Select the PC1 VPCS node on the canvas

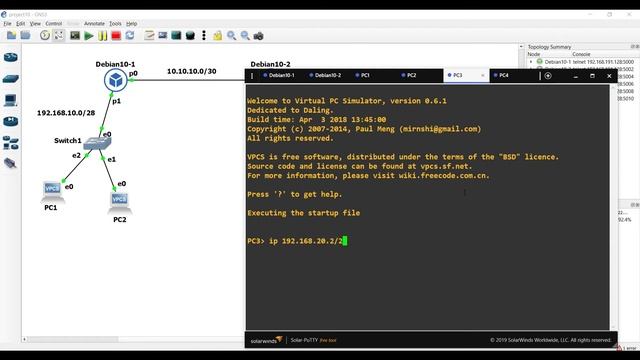pos(52,192)
